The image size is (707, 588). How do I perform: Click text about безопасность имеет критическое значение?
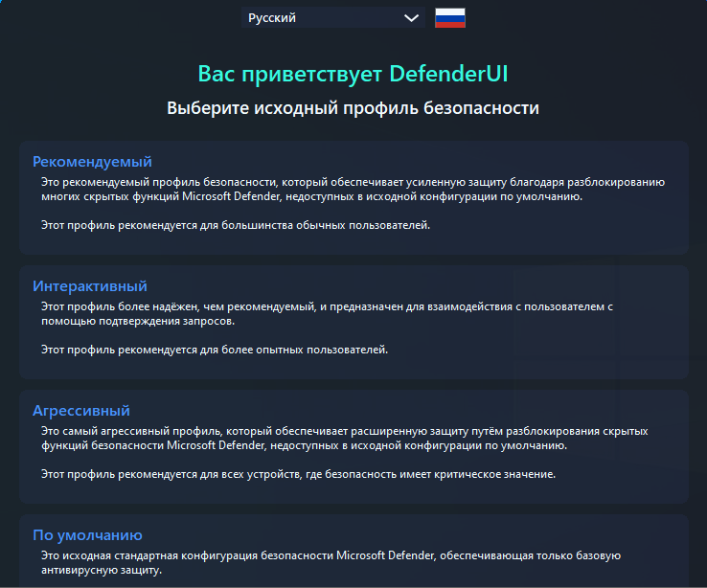(299, 474)
